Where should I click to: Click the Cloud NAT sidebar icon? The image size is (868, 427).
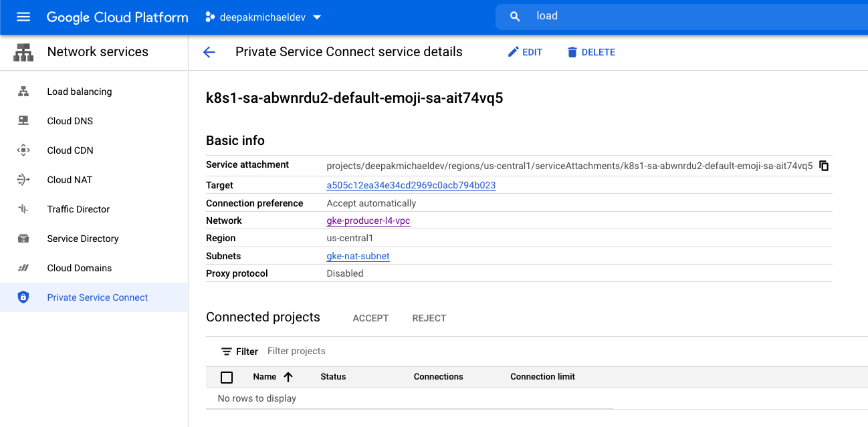(23, 180)
